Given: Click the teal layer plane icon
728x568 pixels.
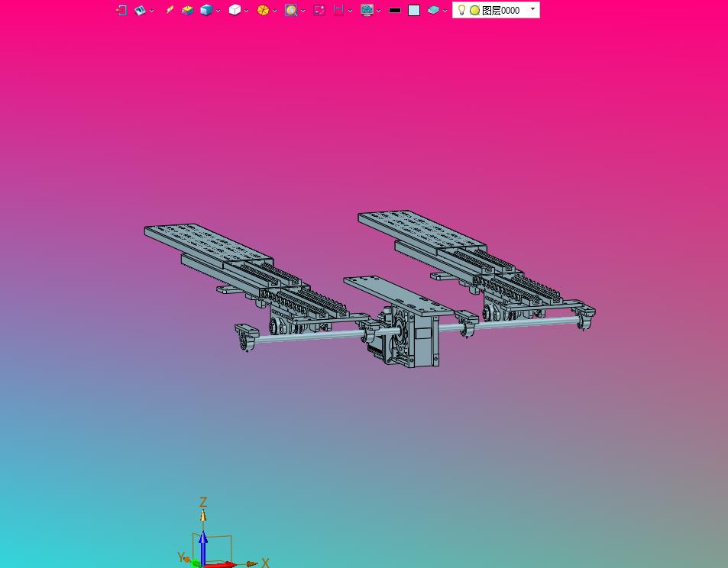Looking at the screenshot, I should 433,10.
